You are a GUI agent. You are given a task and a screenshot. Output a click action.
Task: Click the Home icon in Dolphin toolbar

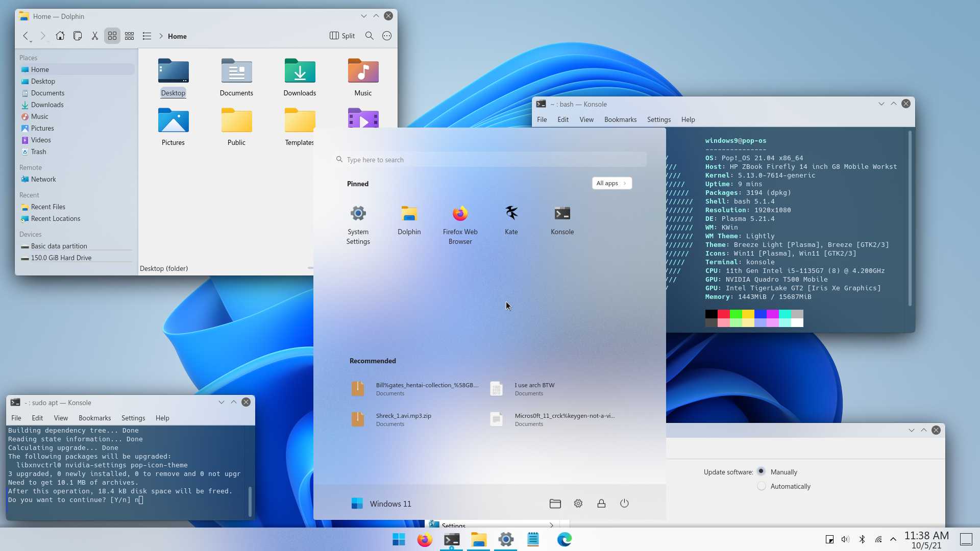click(x=60, y=36)
